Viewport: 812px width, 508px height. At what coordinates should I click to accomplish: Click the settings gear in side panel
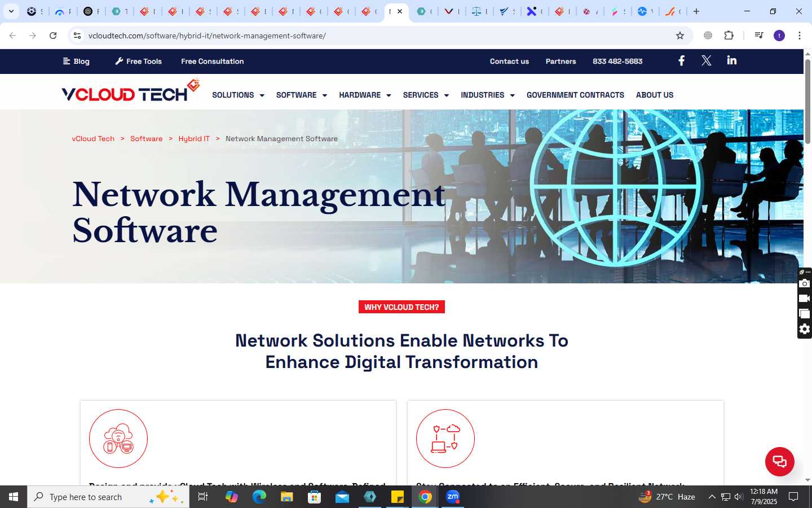point(805,329)
